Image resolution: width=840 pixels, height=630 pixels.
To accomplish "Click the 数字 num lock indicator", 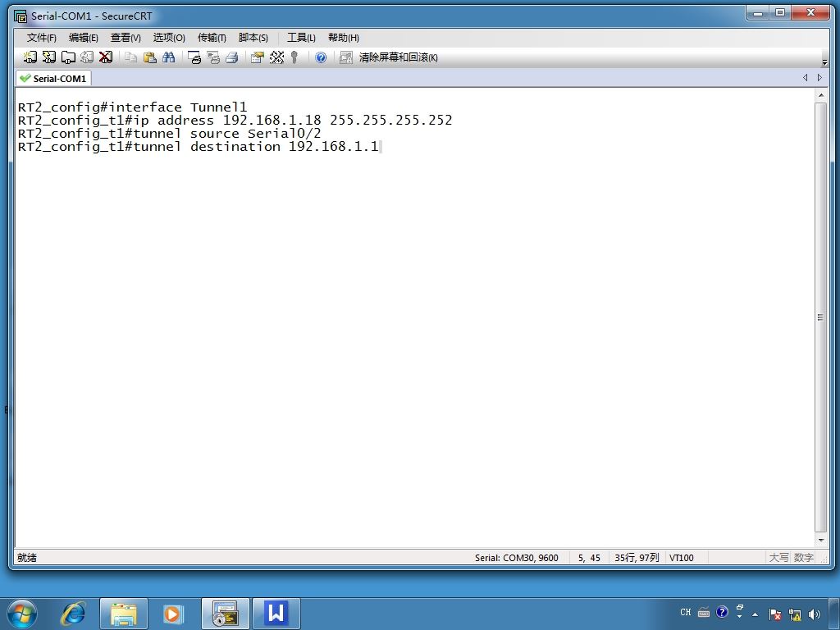I will 804,558.
